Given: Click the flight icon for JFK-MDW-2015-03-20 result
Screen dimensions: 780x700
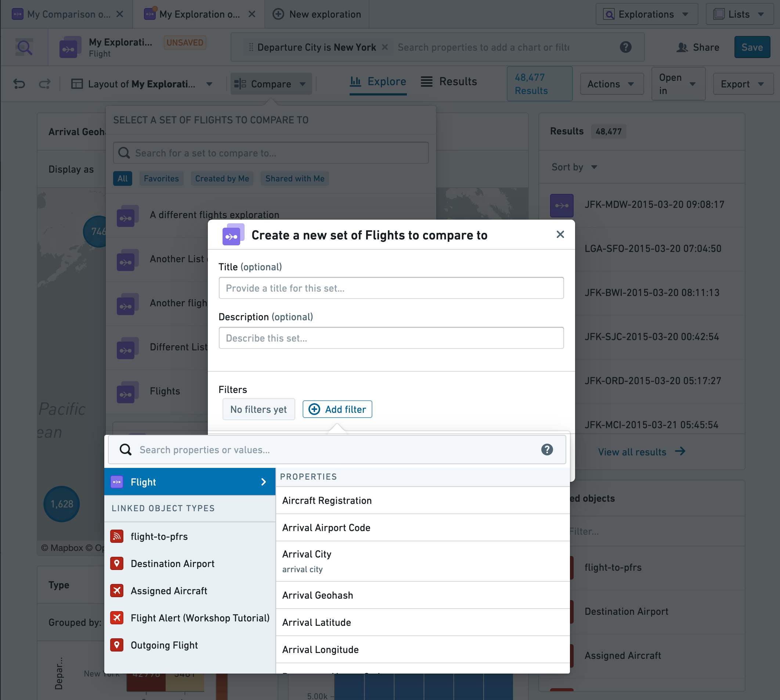Looking at the screenshot, I should point(561,205).
